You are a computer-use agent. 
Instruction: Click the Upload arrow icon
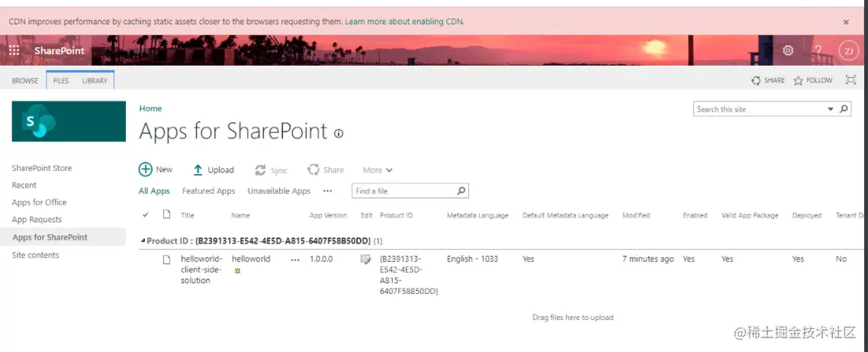(x=198, y=170)
